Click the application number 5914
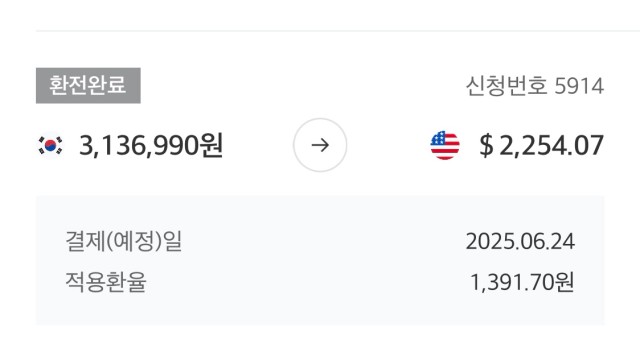Screen dimensions: 640x360 579,87
